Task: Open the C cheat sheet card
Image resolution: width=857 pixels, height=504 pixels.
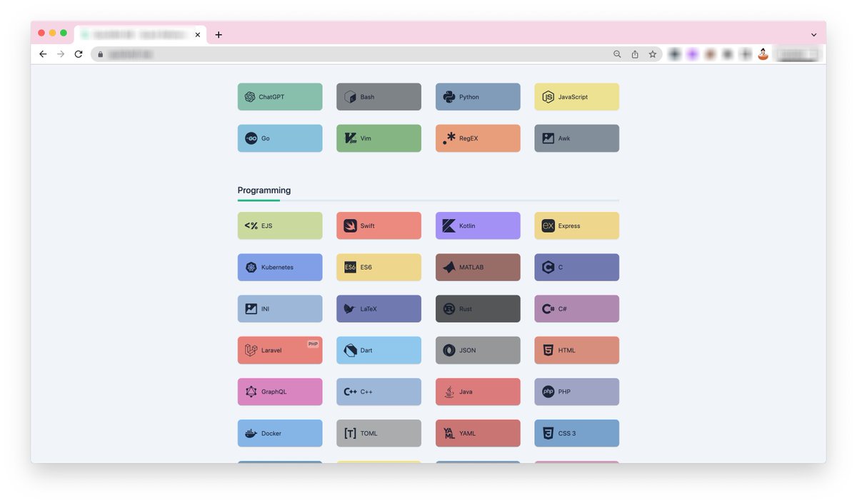Action: (576, 267)
